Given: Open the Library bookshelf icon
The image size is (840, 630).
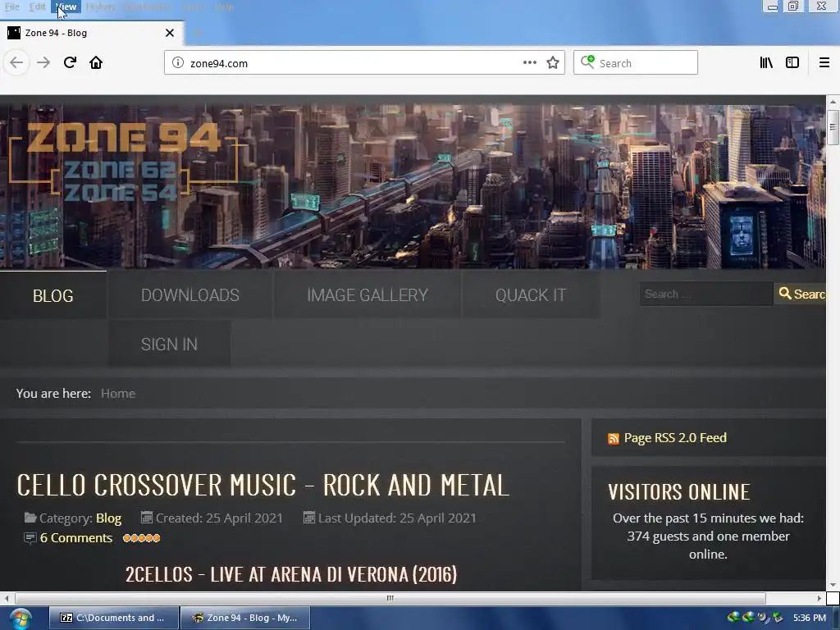Looking at the screenshot, I should [766, 62].
